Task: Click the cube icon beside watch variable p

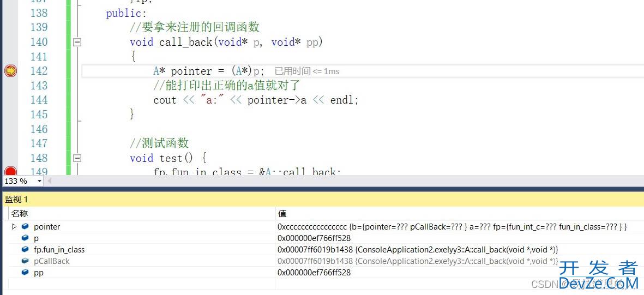Action: click(25, 238)
